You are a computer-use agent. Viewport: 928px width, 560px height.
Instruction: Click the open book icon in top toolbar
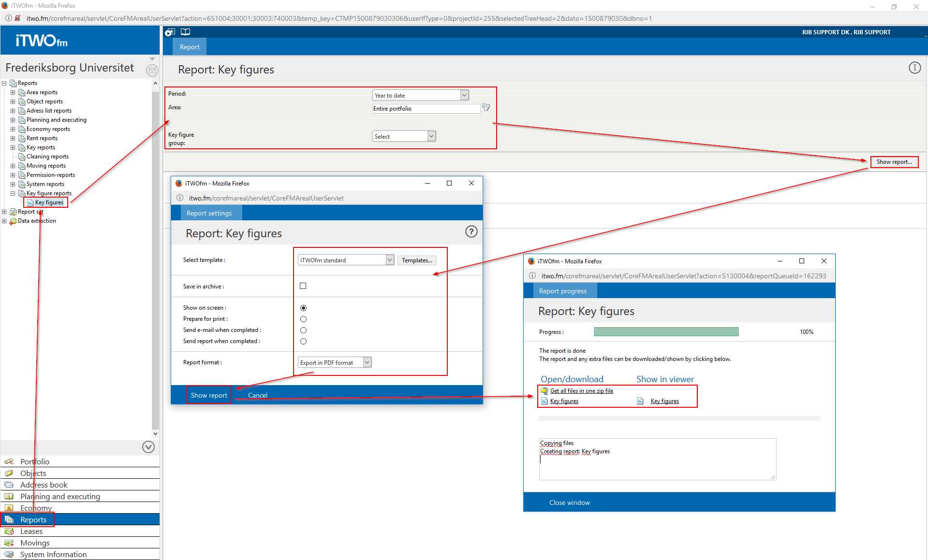pos(185,32)
